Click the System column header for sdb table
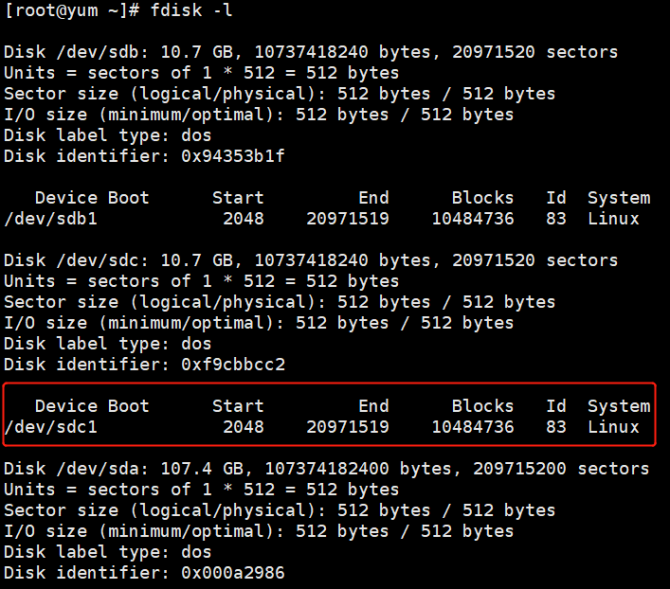The height and width of the screenshot is (589, 670). click(x=619, y=198)
